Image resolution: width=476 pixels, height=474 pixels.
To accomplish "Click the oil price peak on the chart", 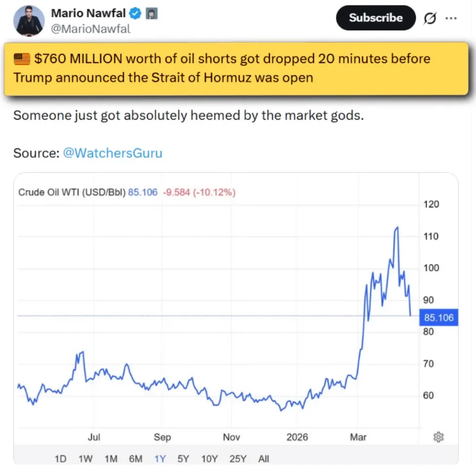I will 397,227.
